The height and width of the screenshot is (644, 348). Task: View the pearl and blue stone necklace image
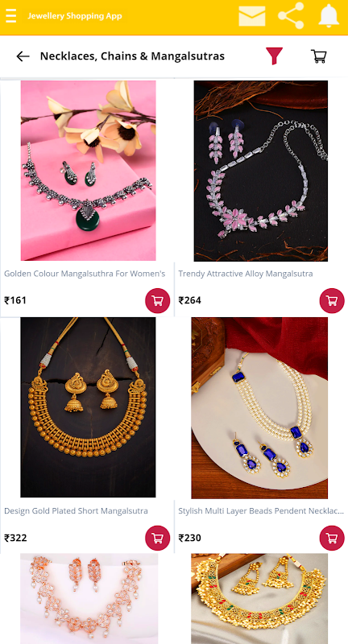[x=259, y=408]
